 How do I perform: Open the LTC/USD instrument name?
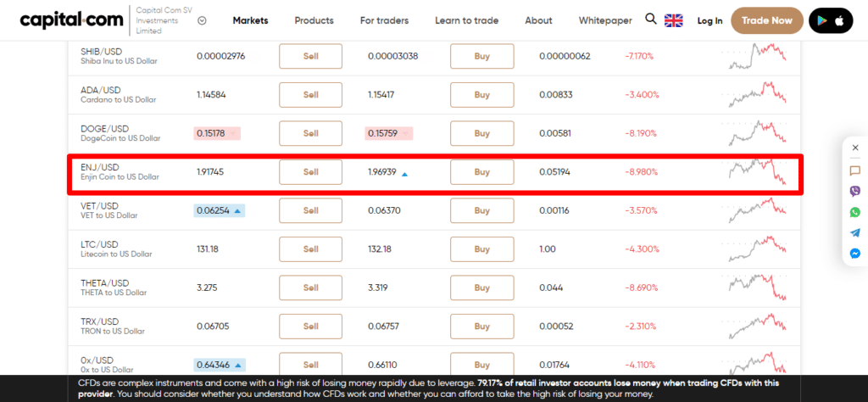[x=99, y=245]
